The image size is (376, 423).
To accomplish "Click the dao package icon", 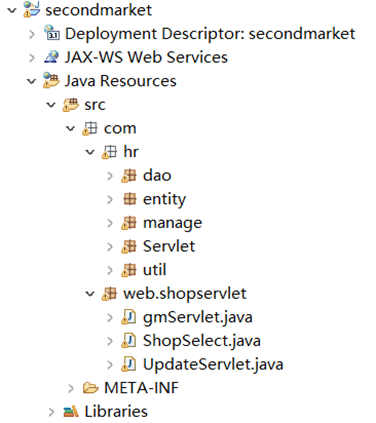I will click(x=129, y=176).
